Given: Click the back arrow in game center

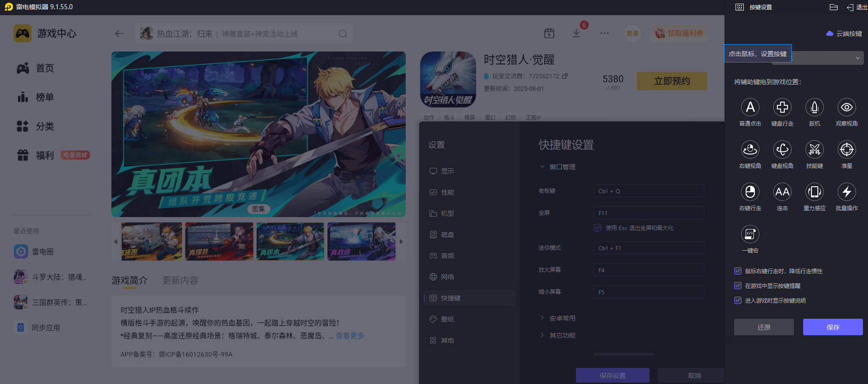Looking at the screenshot, I should [x=120, y=34].
